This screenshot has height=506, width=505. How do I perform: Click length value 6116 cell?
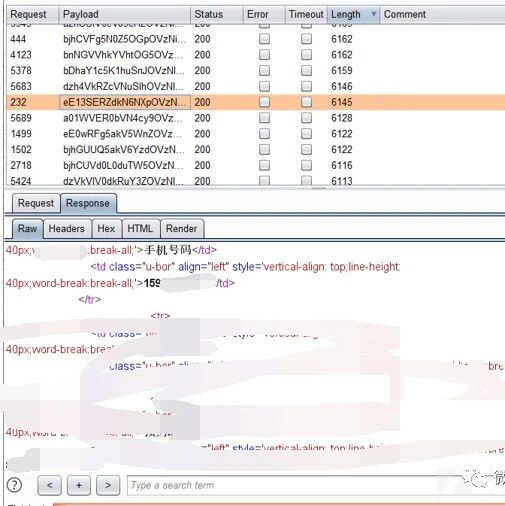pos(342,165)
